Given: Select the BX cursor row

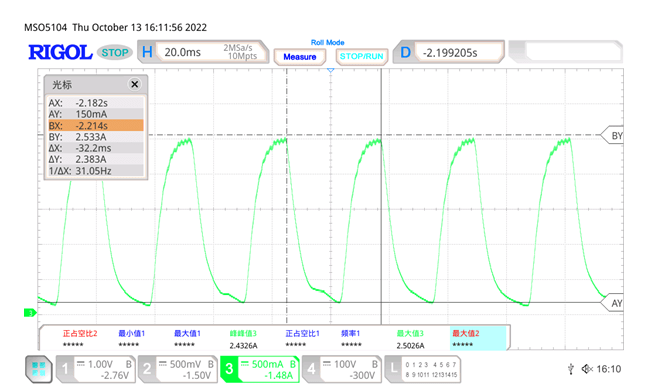Looking at the screenshot, I should pyautogui.click(x=96, y=126).
